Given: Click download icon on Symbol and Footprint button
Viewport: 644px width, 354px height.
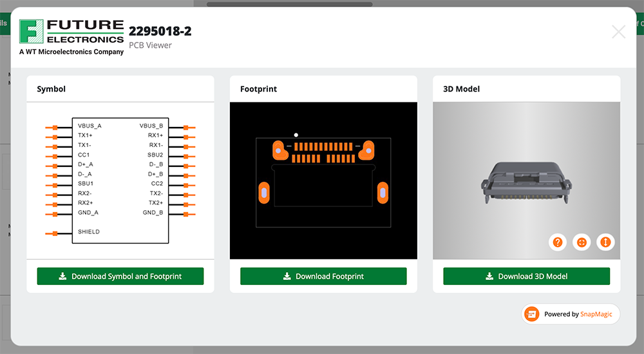Looking at the screenshot, I should pos(63,276).
